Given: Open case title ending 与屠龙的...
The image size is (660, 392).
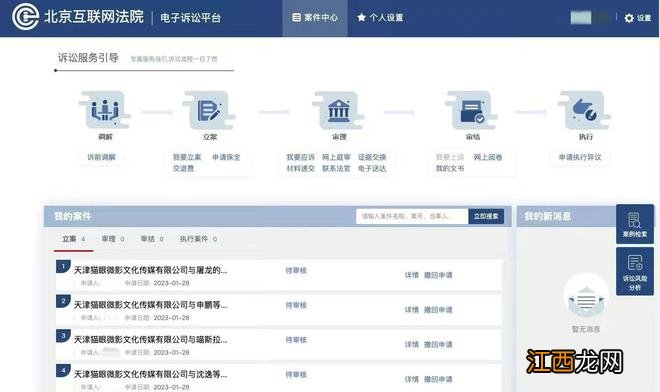Looking at the screenshot, I should tap(150, 270).
